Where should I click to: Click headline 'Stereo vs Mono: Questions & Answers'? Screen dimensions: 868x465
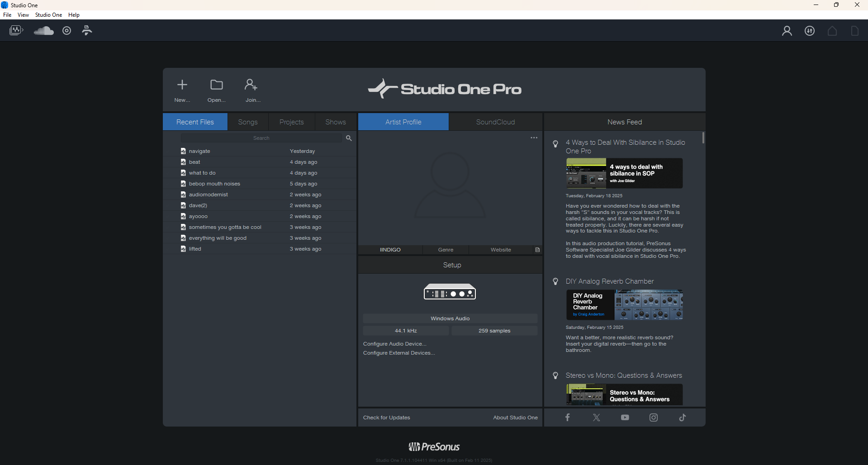coord(624,375)
